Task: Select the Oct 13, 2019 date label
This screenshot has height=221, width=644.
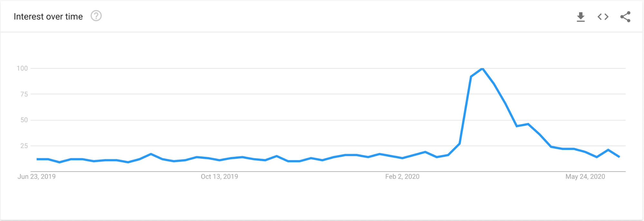Action: 219,176
